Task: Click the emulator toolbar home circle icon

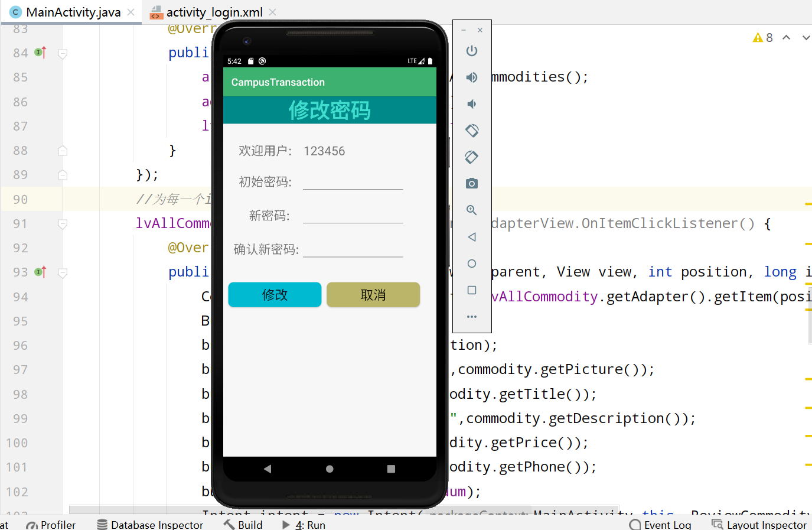Action: (471, 264)
